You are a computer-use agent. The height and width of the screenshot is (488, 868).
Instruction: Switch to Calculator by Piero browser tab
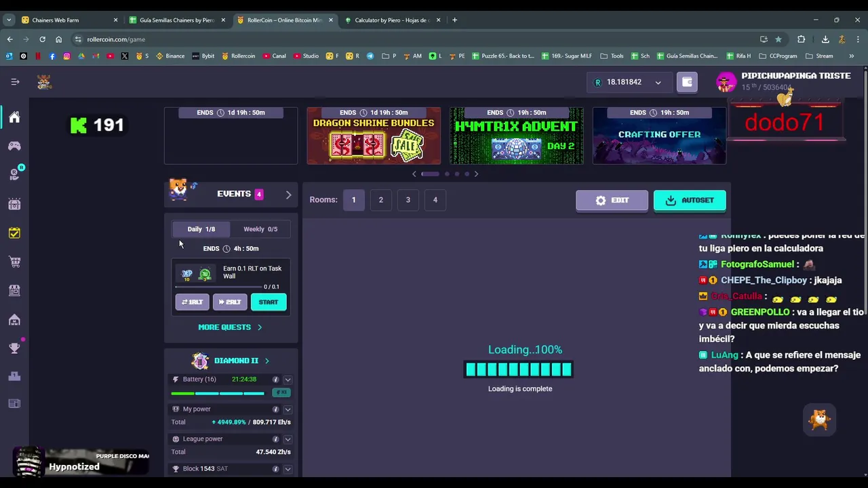click(393, 20)
